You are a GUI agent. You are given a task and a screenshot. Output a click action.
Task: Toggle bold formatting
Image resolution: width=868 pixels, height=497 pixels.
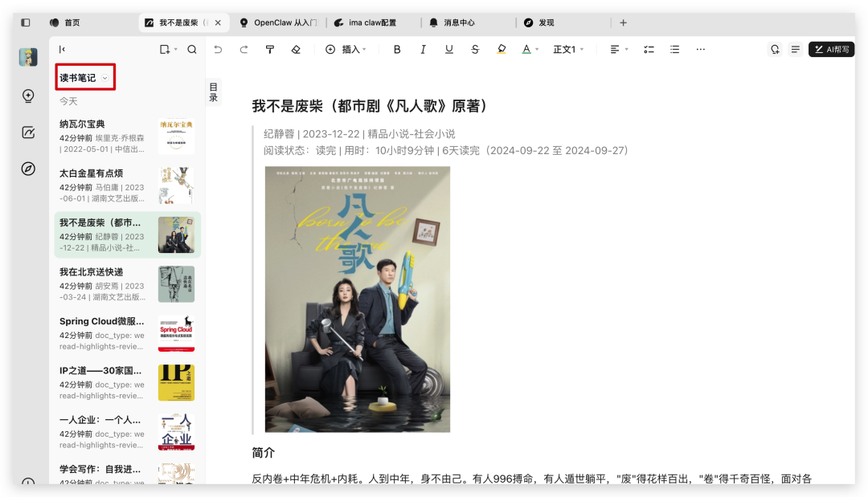coord(396,49)
